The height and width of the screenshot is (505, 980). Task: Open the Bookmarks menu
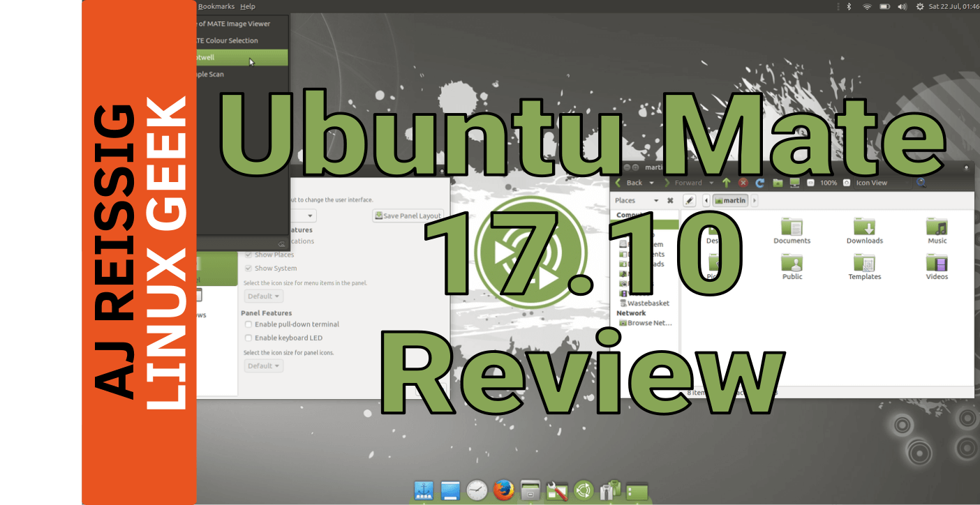(216, 6)
